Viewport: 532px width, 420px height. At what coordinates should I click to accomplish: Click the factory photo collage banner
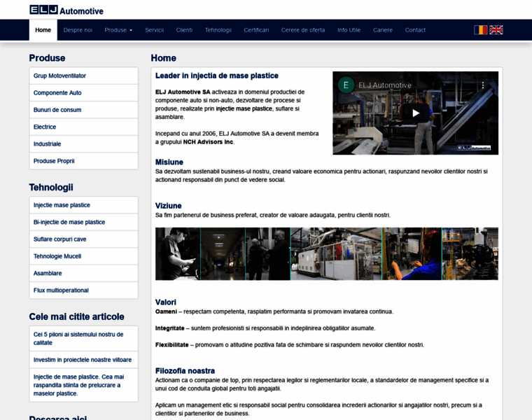pos(327,254)
